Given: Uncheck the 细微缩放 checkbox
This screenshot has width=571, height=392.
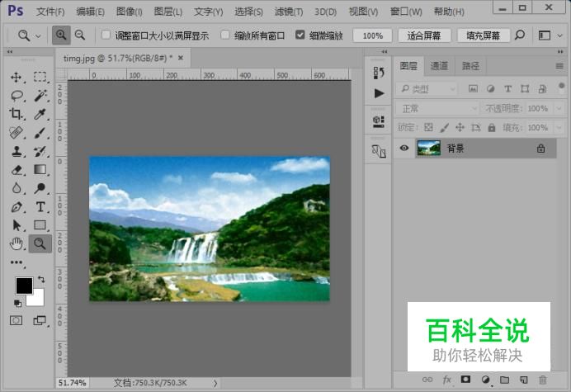Looking at the screenshot, I should pyautogui.click(x=300, y=35).
